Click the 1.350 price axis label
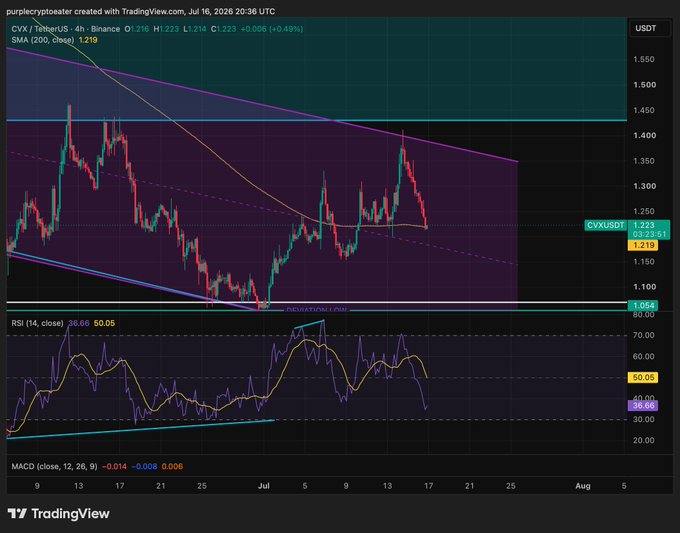The width and height of the screenshot is (680, 533). (644, 161)
